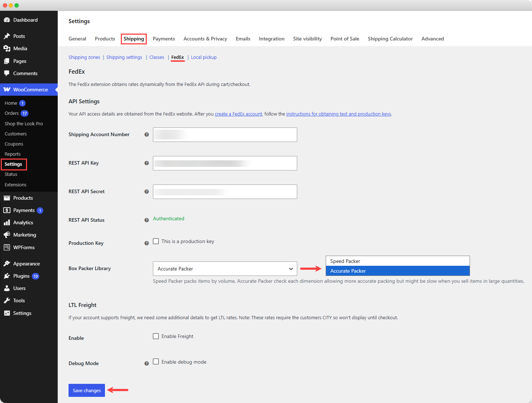This screenshot has width=532, height=403.
Task: Open the Point of Sale tab
Action: pyautogui.click(x=345, y=39)
